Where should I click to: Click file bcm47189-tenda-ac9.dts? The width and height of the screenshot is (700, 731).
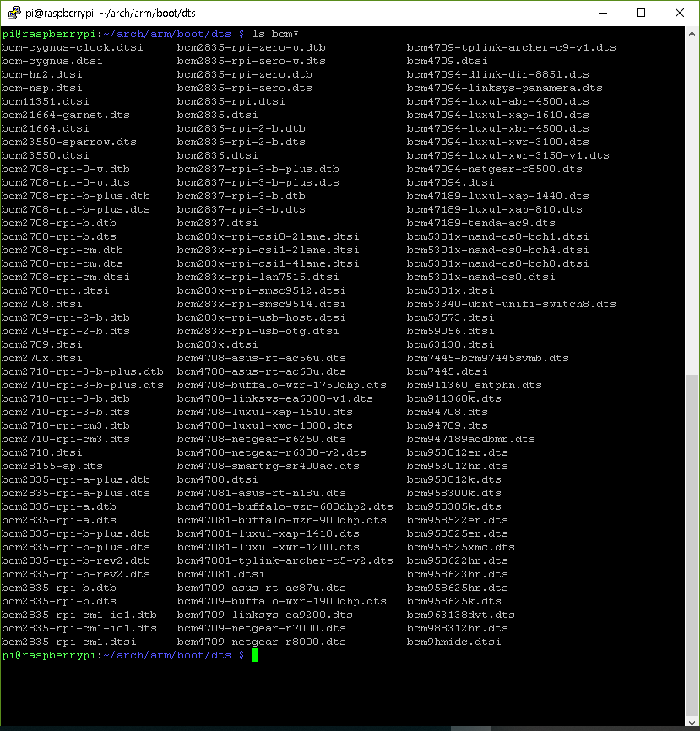pos(481,224)
